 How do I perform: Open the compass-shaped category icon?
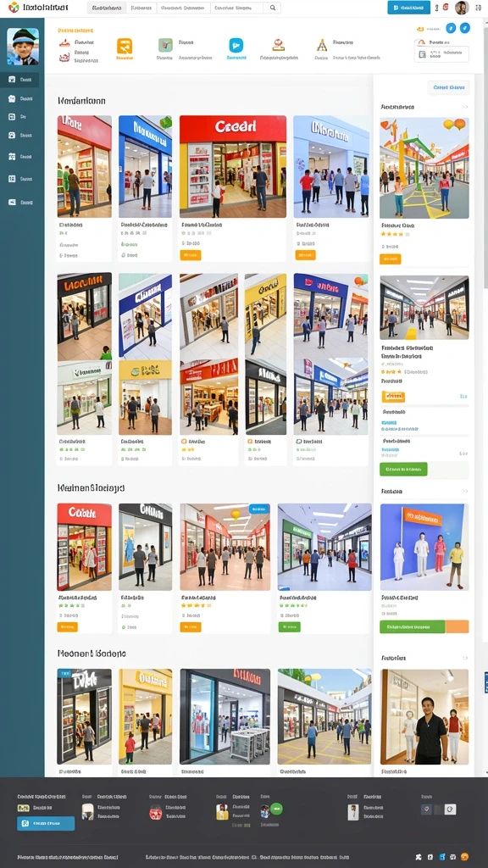321,45
